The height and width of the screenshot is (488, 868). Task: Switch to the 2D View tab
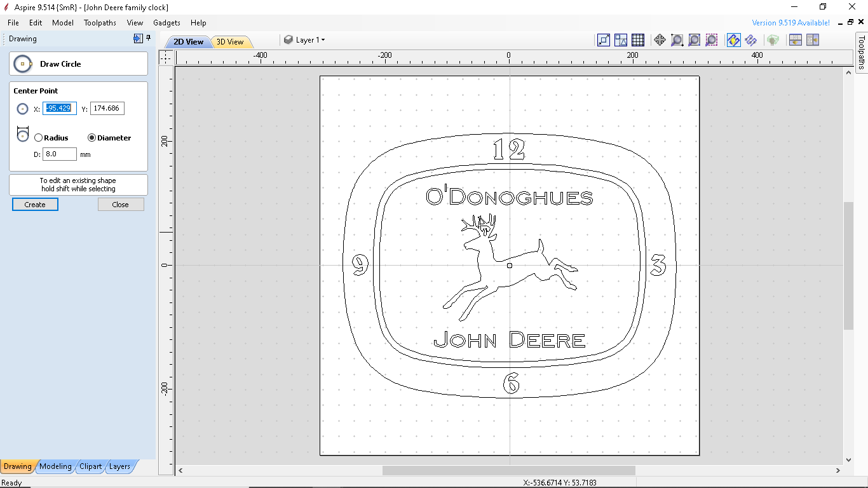(x=189, y=42)
